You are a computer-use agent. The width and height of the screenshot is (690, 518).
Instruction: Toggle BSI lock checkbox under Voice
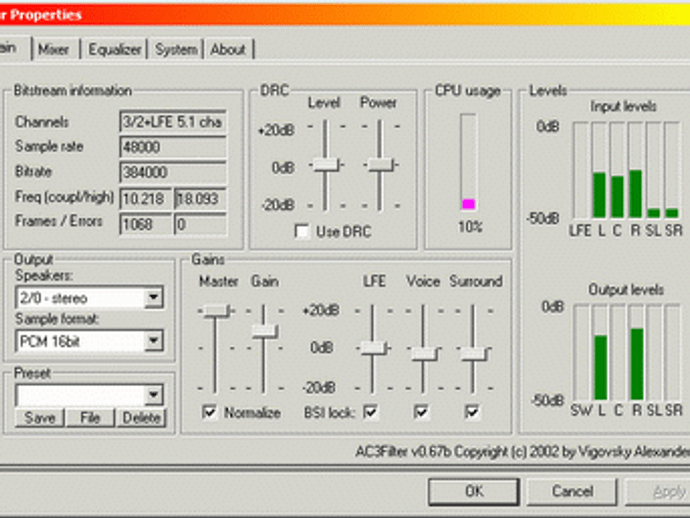tap(421, 412)
